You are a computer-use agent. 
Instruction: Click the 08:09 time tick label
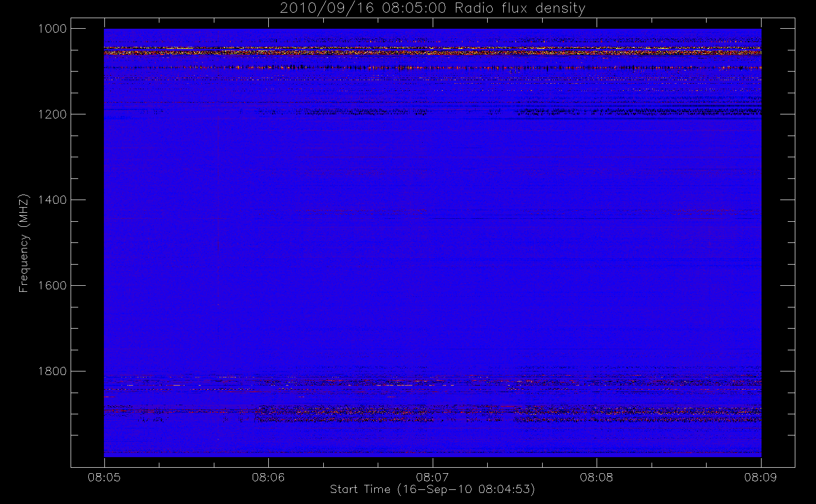[x=761, y=477]
